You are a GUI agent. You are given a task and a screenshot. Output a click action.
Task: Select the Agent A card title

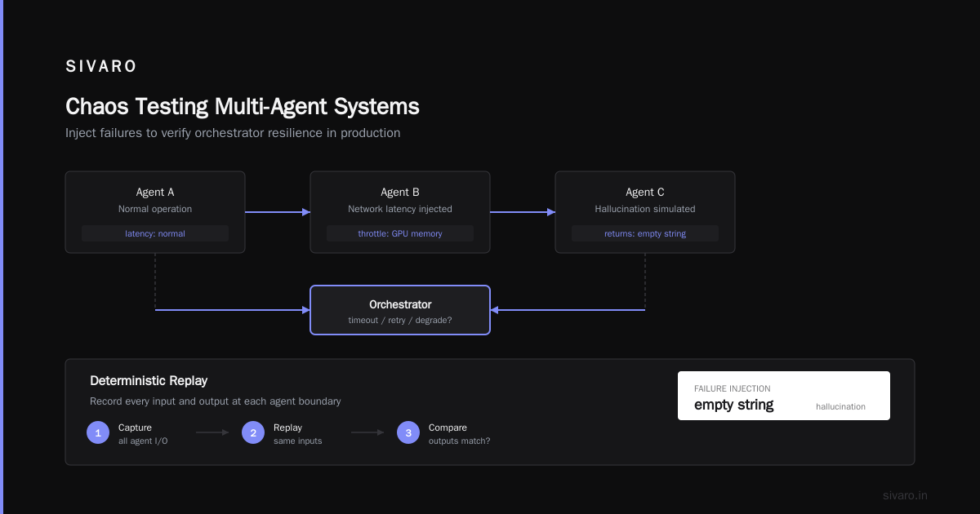click(x=155, y=193)
